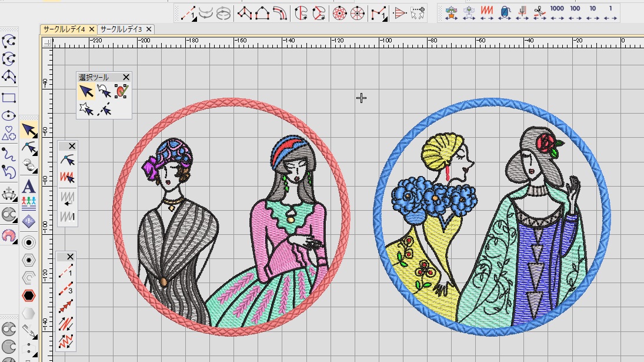
Task: Click the blue circle embroidery design
Action: point(492,217)
